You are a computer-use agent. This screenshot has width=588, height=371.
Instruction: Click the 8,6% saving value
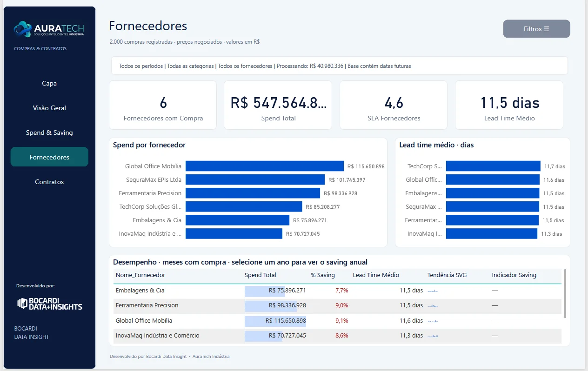(341, 335)
